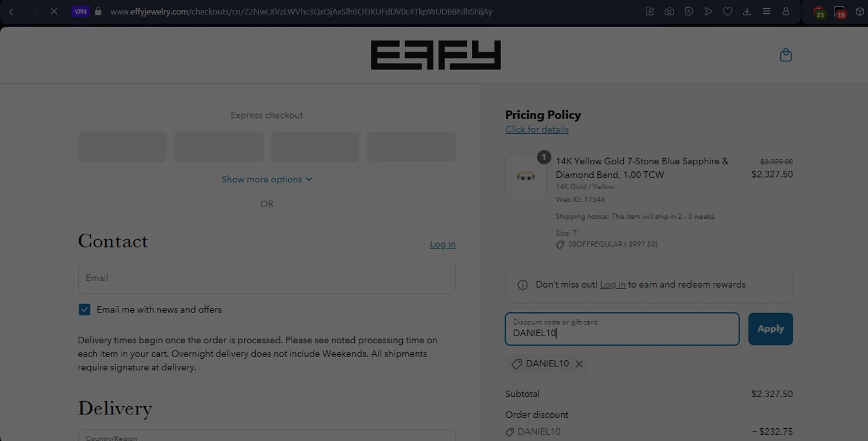Uncheck Email me with news and offers
Screen dimensions: 868x441
84,310
